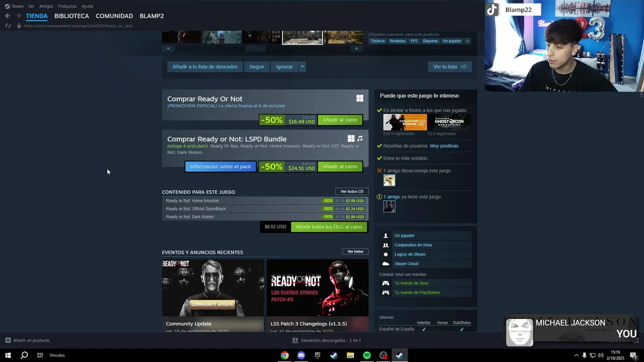Open Epic Games Launcher from the taskbar

(x=317, y=355)
